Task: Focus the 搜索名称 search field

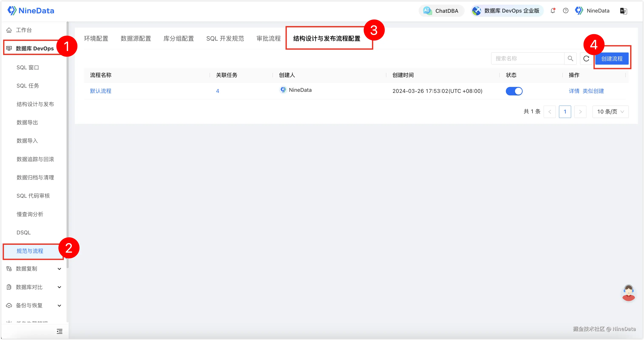Action: coord(528,58)
